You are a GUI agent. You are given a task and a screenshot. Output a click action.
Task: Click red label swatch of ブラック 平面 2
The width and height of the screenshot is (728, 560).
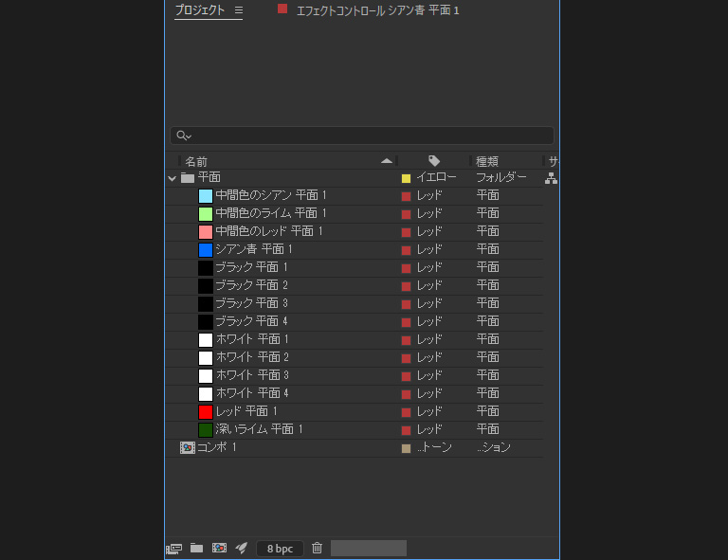coord(407,286)
